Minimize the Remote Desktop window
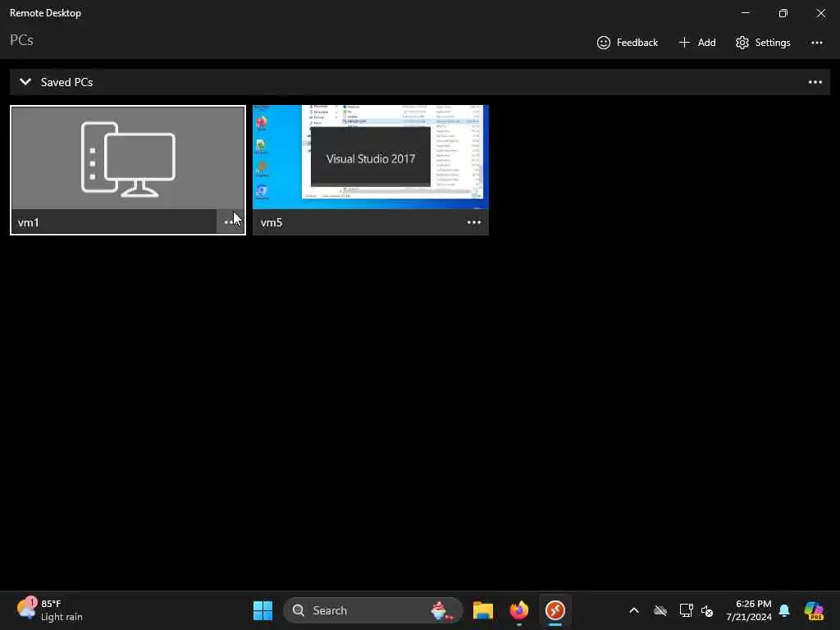Screen dimensions: 840x630 point(745,13)
